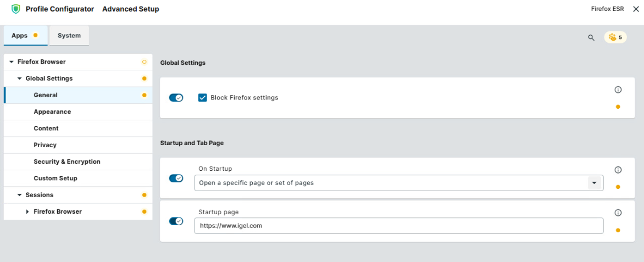Click the Global Settings section heading

pos(183,63)
